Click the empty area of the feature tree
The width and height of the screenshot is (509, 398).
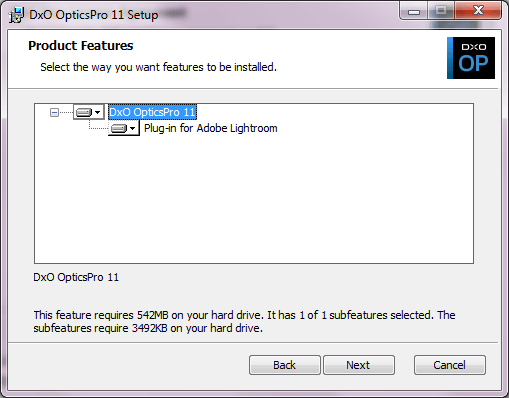[253, 200]
